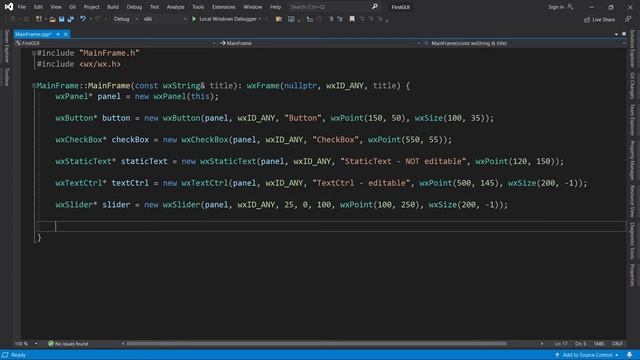Click the Save All icon
This screenshot has width=640, height=360.
tap(71, 19)
